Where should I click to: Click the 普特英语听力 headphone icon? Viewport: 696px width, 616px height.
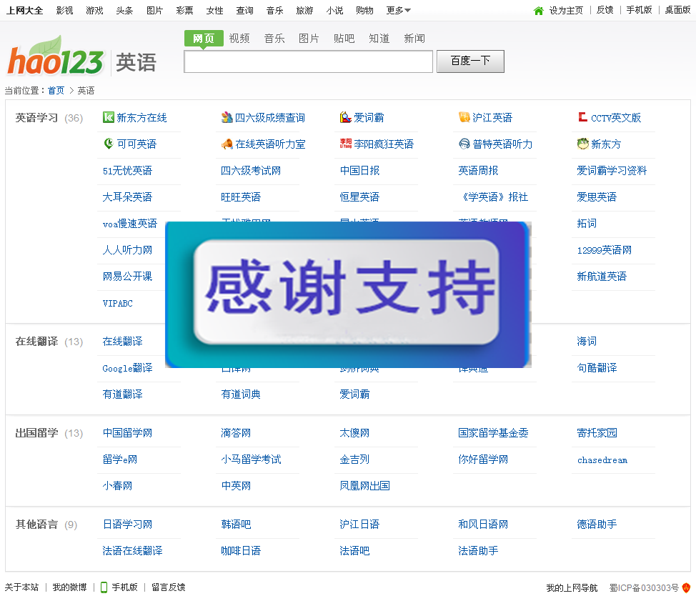point(464,144)
